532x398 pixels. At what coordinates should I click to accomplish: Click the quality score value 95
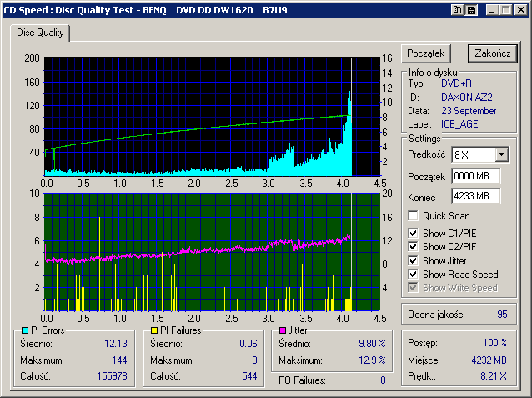(x=502, y=315)
